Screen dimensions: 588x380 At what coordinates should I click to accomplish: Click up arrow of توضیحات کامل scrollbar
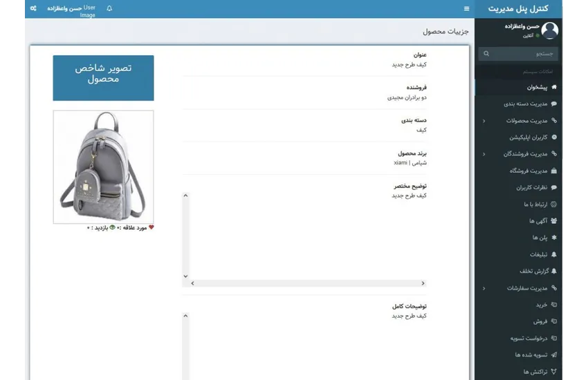(185, 316)
